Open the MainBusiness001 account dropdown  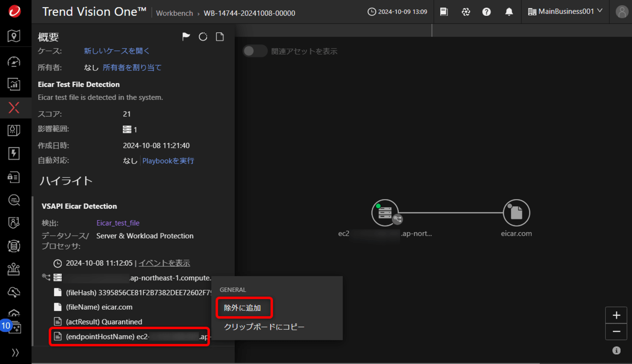[565, 12]
